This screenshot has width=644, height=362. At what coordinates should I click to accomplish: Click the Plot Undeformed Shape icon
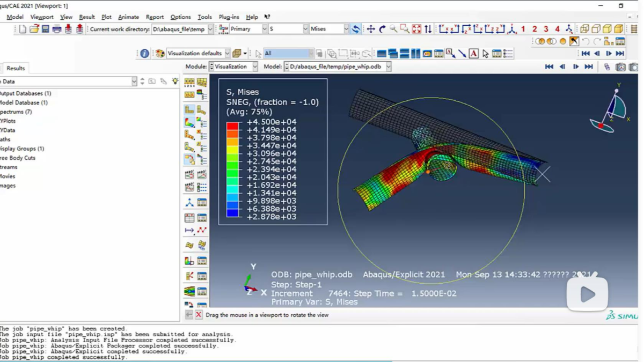189,109
